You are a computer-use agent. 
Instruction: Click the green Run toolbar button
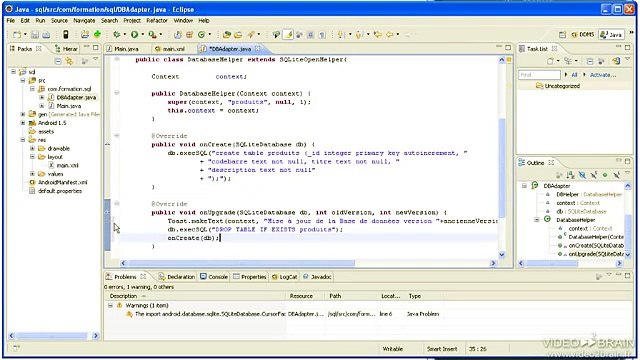click(x=134, y=35)
